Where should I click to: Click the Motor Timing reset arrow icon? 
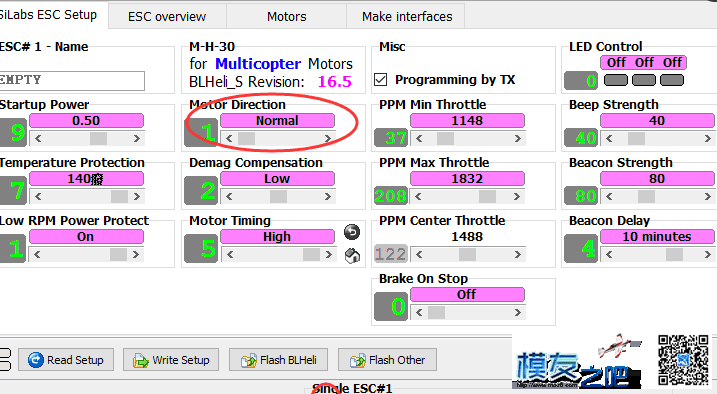coord(352,232)
